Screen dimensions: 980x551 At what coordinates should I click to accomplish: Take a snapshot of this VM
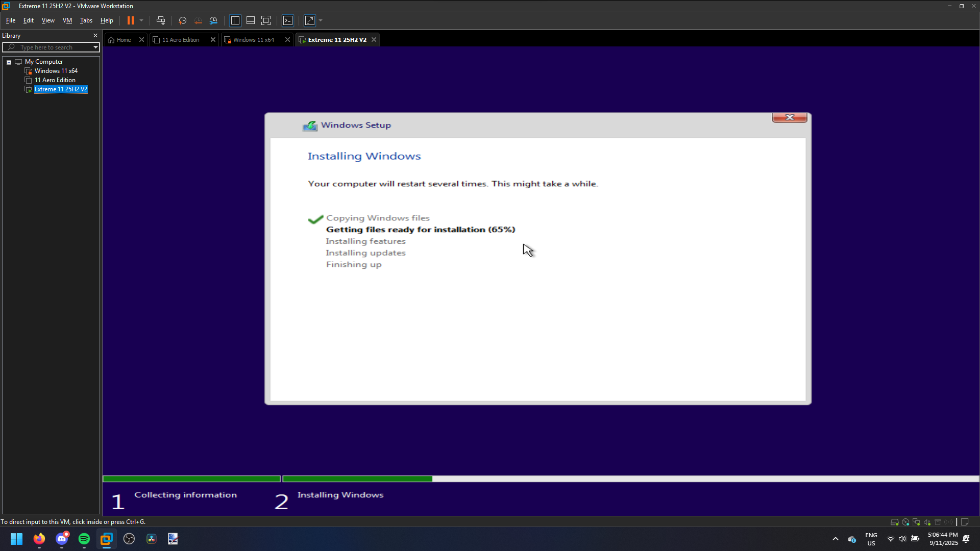(182, 20)
